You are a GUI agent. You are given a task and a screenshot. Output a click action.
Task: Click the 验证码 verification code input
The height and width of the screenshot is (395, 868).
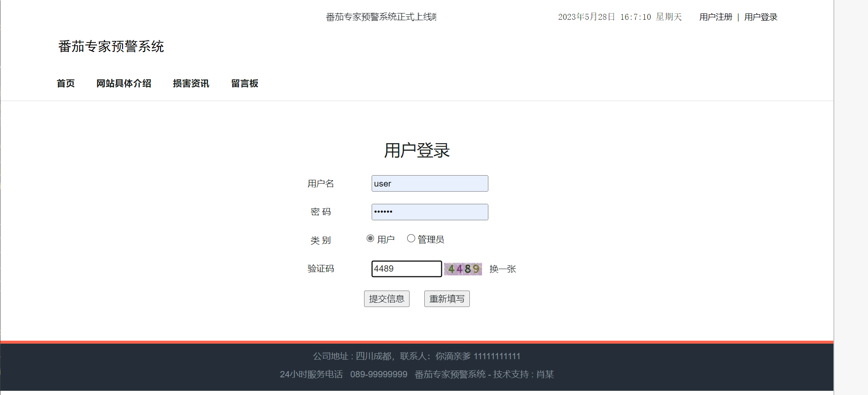(x=406, y=269)
